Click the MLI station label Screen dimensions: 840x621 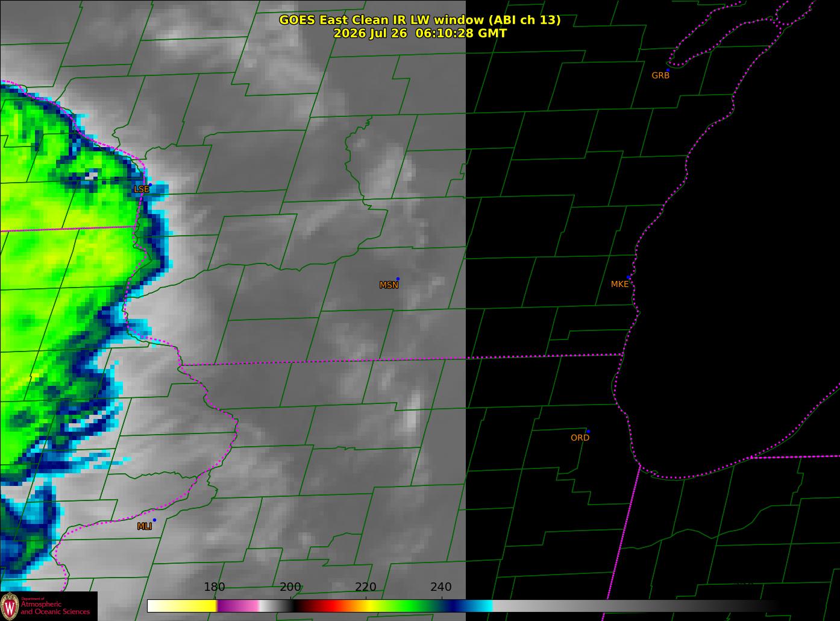145,526
